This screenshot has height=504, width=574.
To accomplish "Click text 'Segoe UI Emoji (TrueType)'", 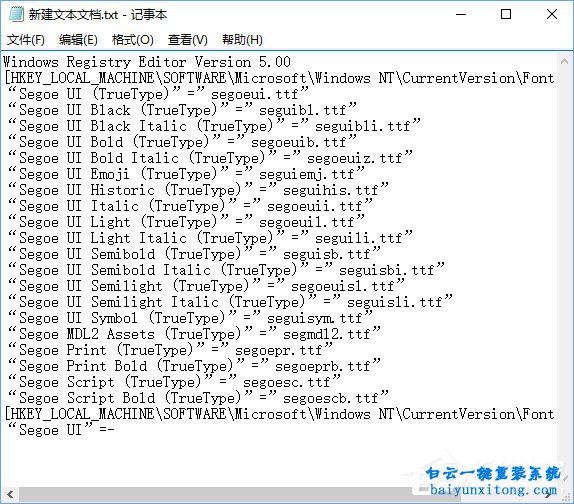I will click(x=118, y=174).
